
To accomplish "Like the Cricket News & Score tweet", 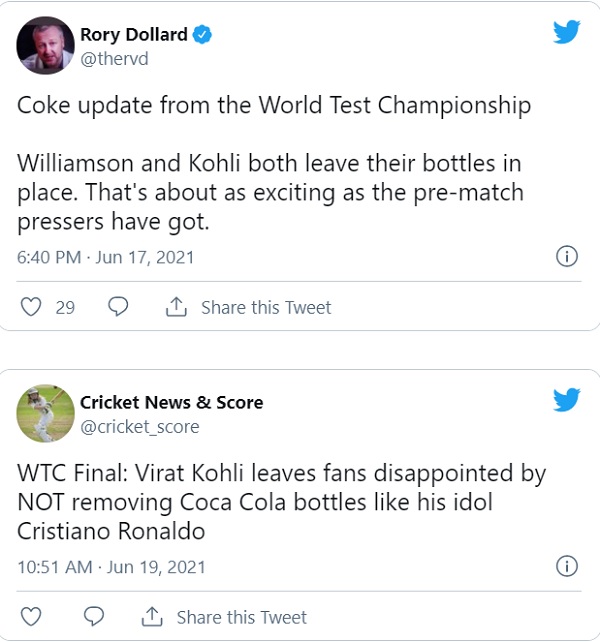I will click(31, 616).
